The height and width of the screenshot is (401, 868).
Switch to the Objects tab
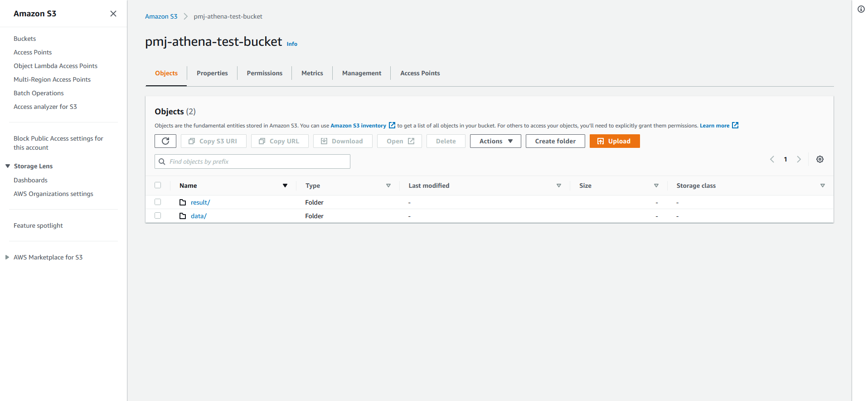click(166, 73)
